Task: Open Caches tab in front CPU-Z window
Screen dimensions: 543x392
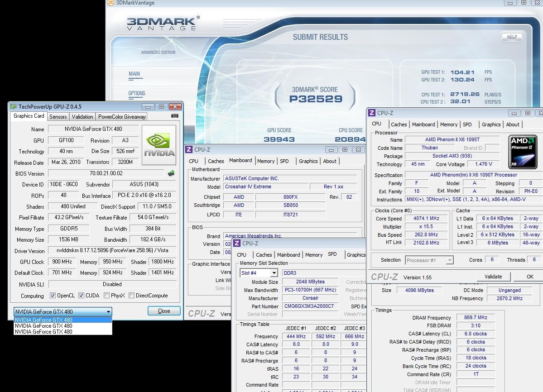Action: pyautogui.click(x=399, y=124)
